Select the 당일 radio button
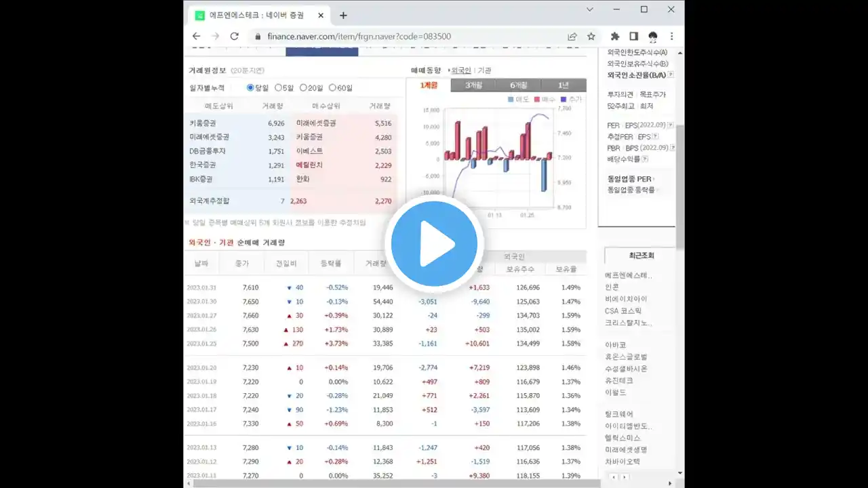Screen dimensions: 868x488 coord(250,87)
